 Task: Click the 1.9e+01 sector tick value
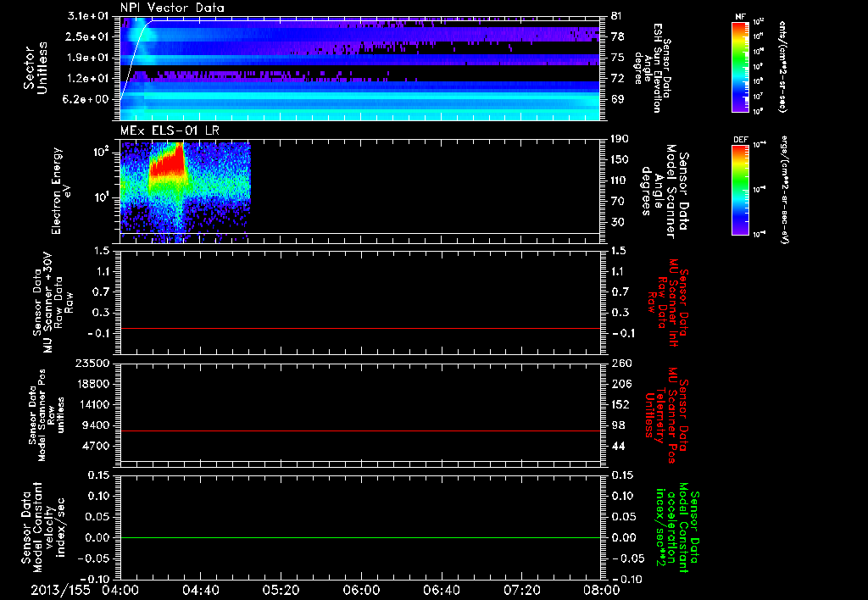(90, 58)
